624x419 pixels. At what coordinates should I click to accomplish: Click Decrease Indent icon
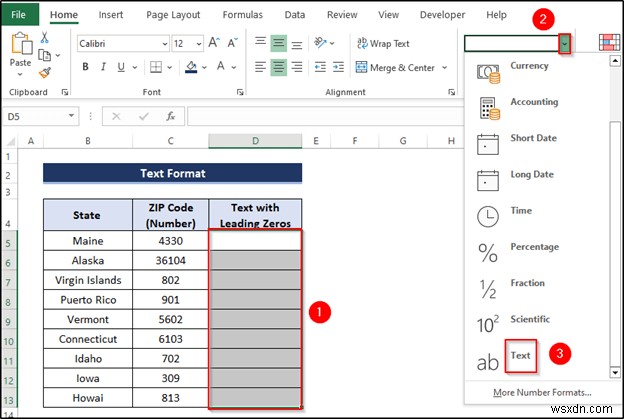(x=320, y=67)
